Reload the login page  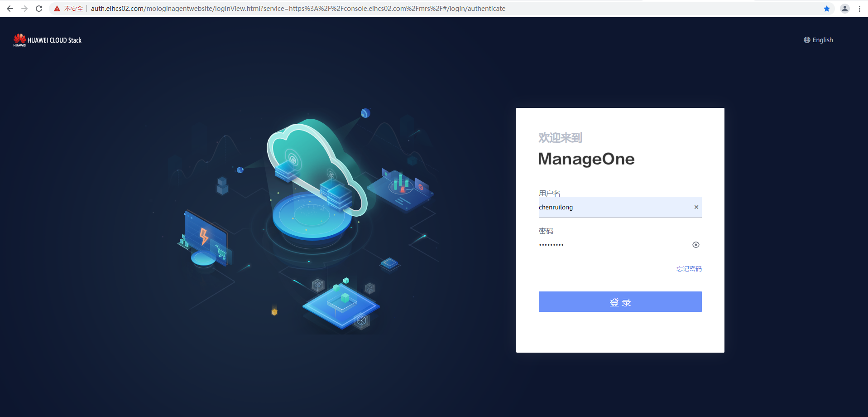click(x=39, y=9)
